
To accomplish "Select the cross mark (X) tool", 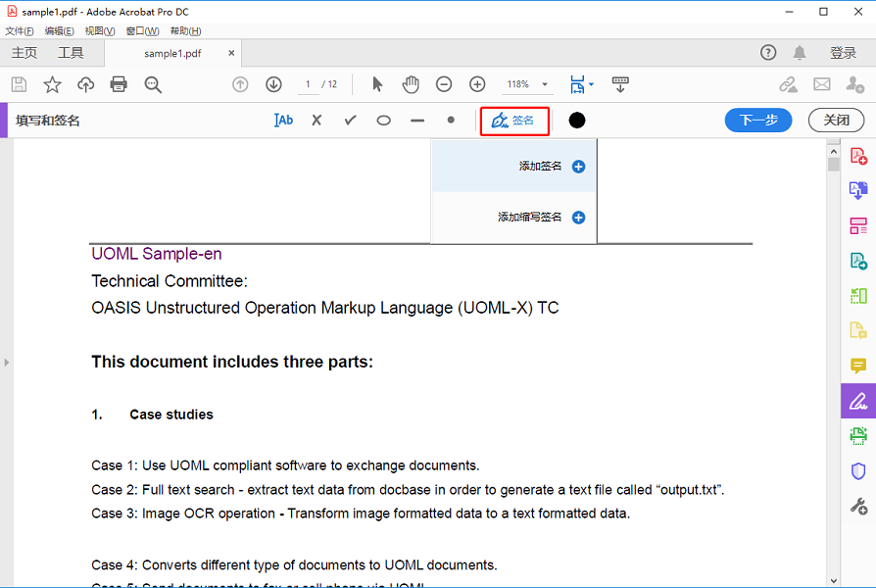I will [x=316, y=121].
